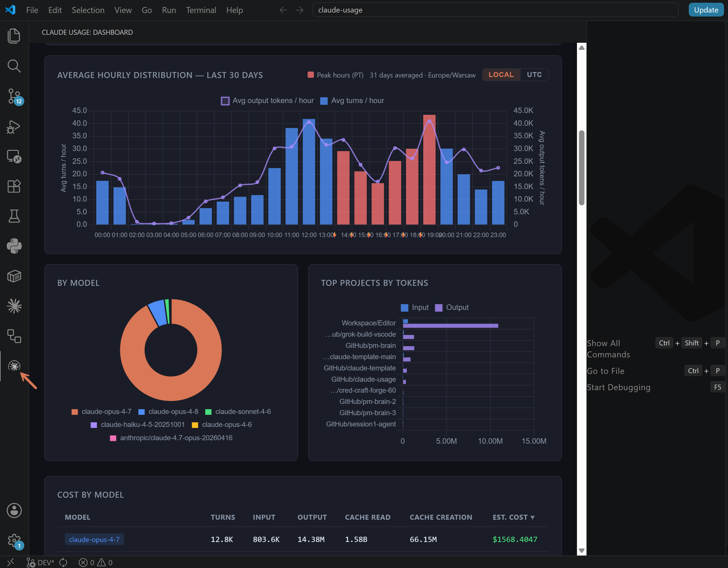
Task: Toggle the Output series in projects chart
Action: click(x=452, y=307)
